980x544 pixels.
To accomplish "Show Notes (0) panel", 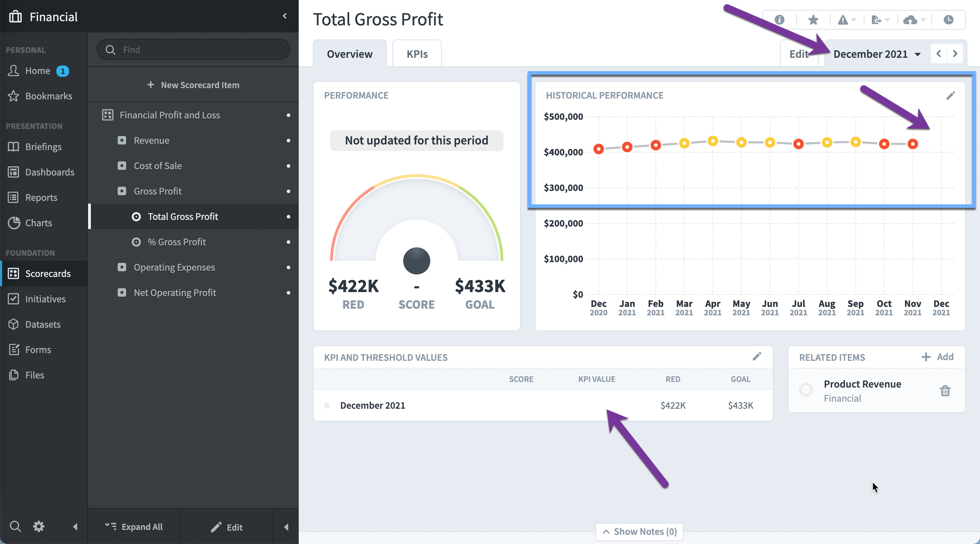I will (x=639, y=531).
